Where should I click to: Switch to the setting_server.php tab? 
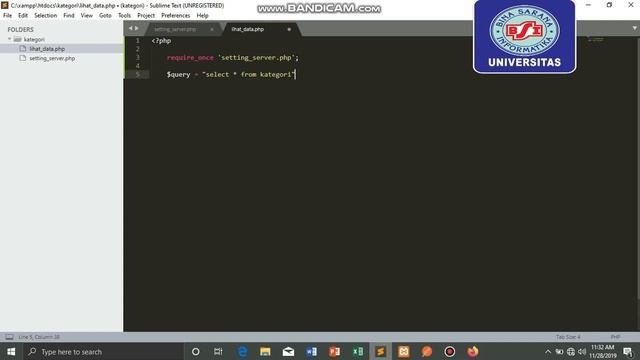pyautogui.click(x=176, y=29)
